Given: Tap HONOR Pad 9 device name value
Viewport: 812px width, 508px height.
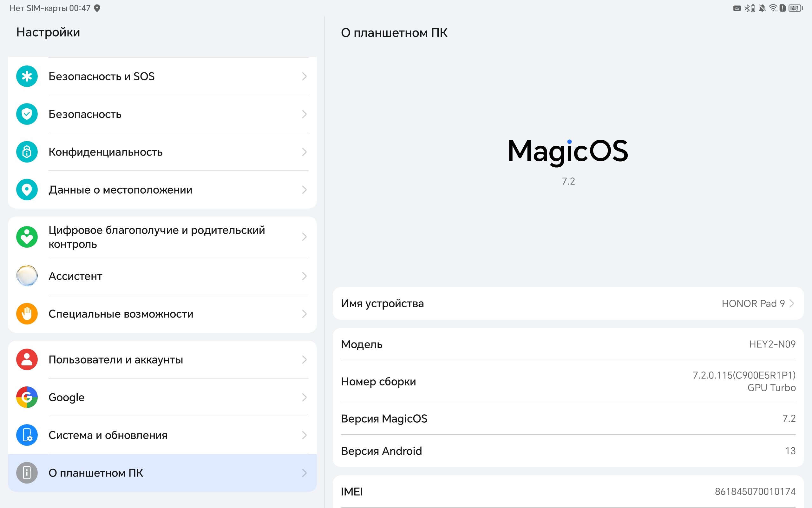Looking at the screenshot, I should point(753,304).
